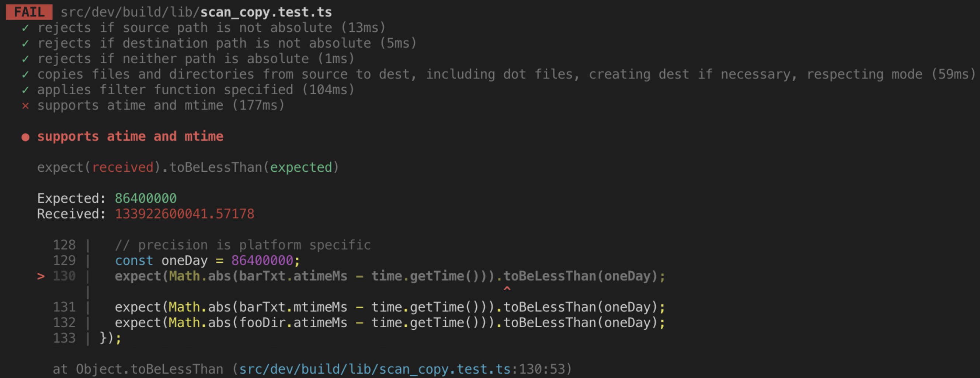This screenshot has width=980, height=378.
Task: Click code line 129 'const oneDay = 86400000;'
Action: (207, 261)
